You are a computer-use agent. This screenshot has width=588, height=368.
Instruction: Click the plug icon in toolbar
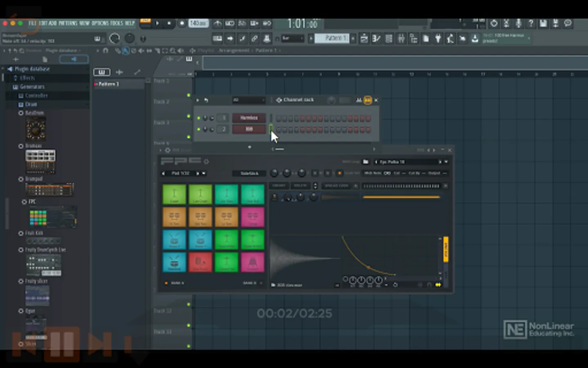(x=438, y=39)
